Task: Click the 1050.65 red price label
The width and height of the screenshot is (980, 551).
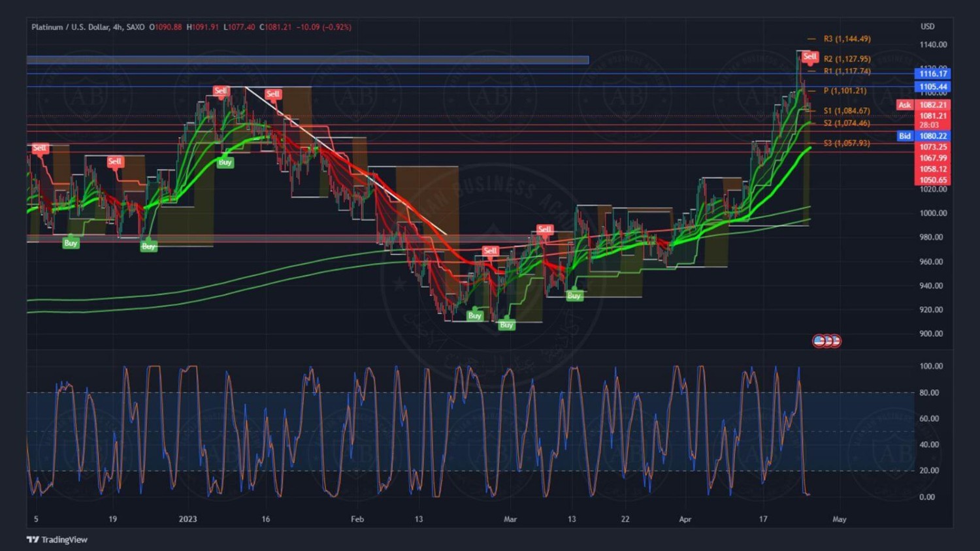Action: [932, 180]
